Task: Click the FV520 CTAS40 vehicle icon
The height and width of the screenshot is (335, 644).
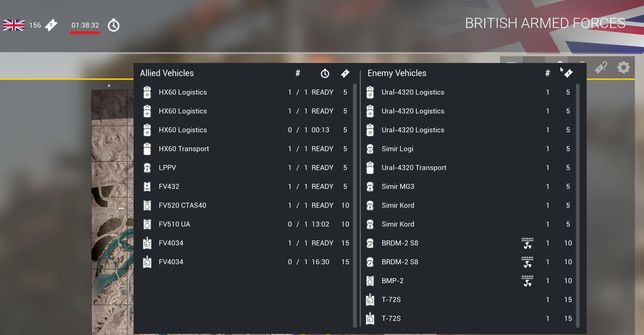Action: [x=147, y=205]
